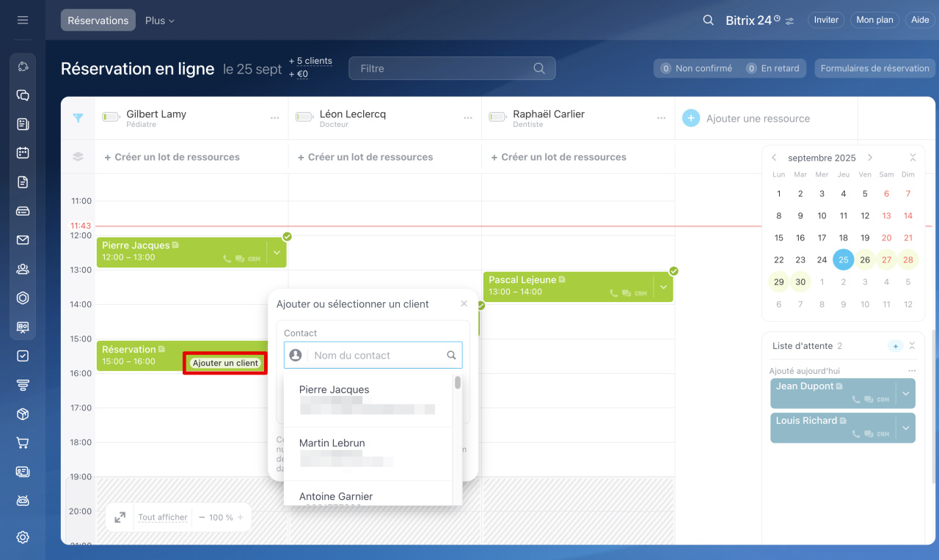
Task: Increase zoom with the plus next to 100 %
Action: pos(239,517)
